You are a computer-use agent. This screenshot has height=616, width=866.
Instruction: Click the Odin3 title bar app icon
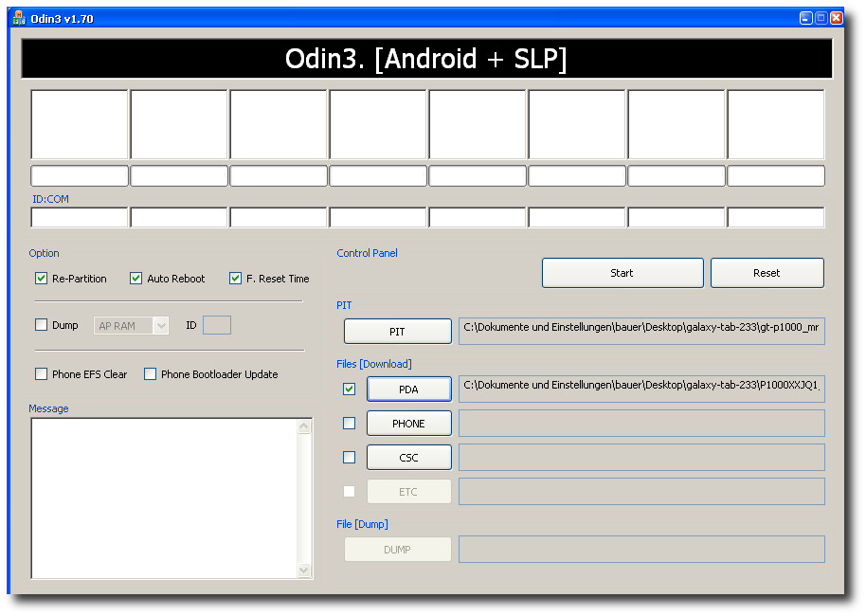coord(19,18)
